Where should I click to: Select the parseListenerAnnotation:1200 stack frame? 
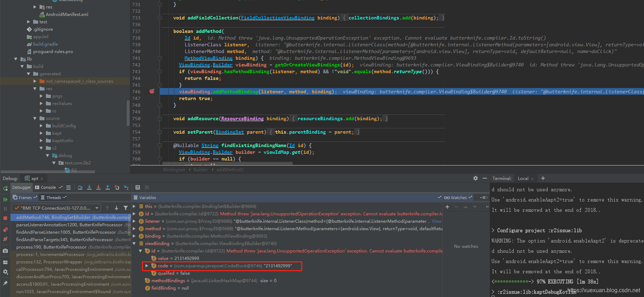(x=71, y=225)
